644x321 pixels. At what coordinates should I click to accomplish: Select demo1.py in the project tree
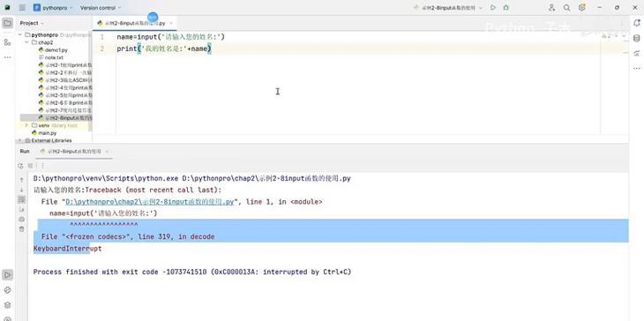53,49
